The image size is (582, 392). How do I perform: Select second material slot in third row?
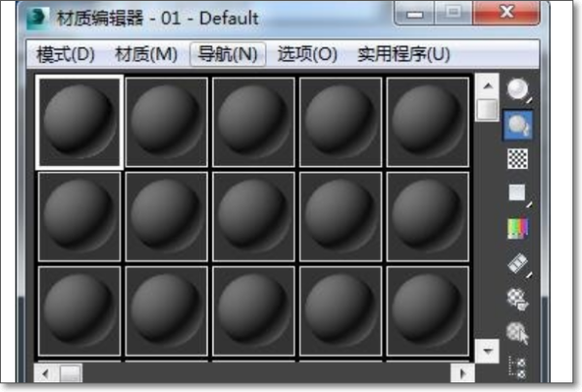click(x=167, y=311)
